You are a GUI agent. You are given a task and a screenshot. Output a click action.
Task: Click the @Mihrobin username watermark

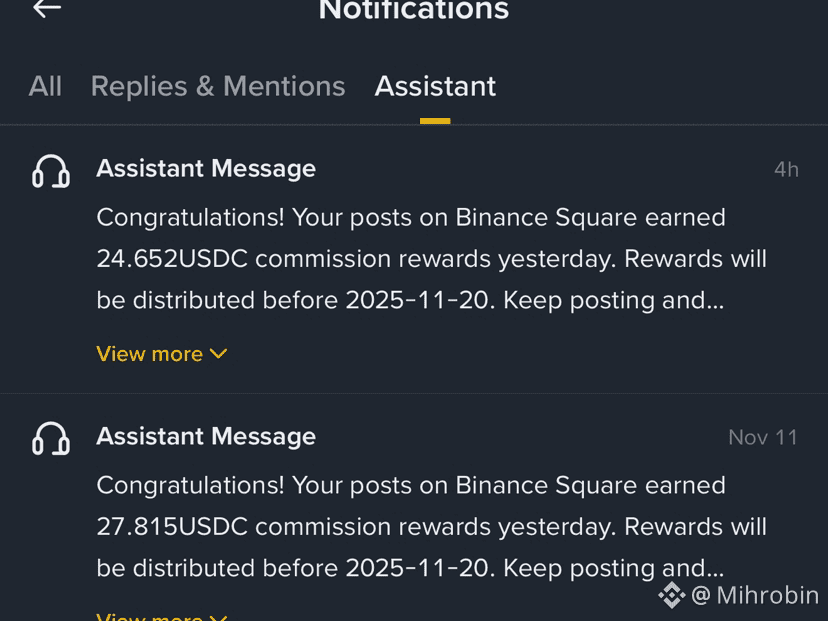pyautogui.click(x=755, y=595)
